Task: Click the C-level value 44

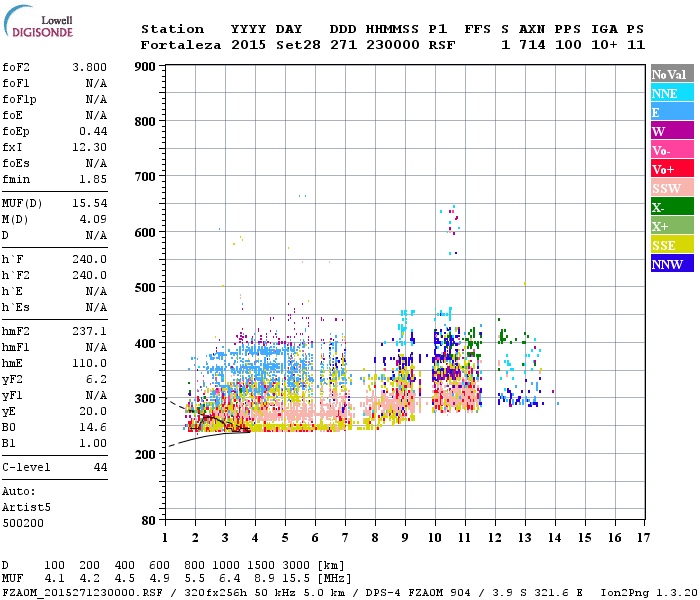Action: click(x=100, y=467)
